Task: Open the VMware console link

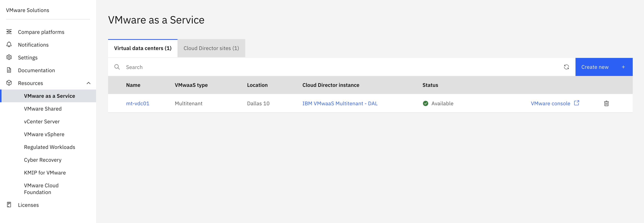Action: tap(550, 103)
